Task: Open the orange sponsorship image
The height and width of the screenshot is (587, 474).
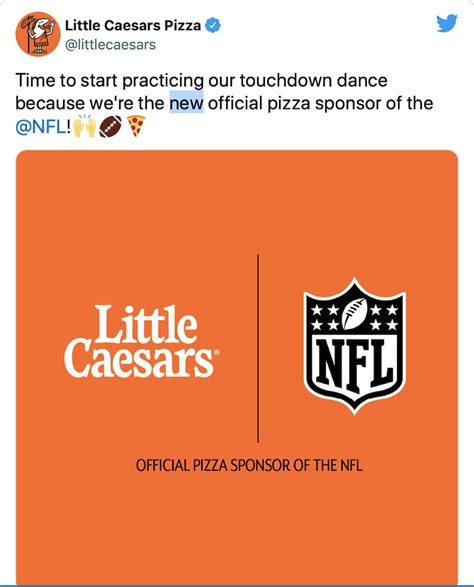Action: point(237,367)
